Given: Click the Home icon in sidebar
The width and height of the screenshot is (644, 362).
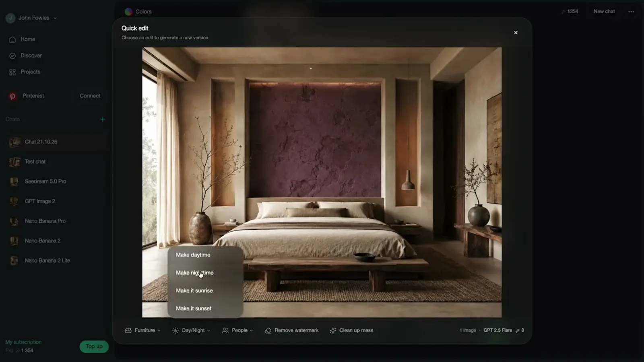Looking at the screenshot, I should pyautogui.click(x=12, y=39).
